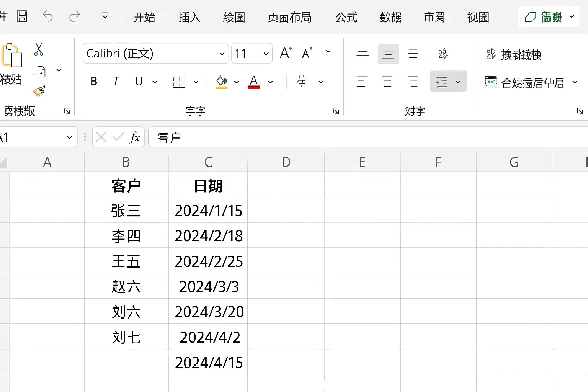
Task: Open the clipboard group dialog launcher
Action: point(67,111)
